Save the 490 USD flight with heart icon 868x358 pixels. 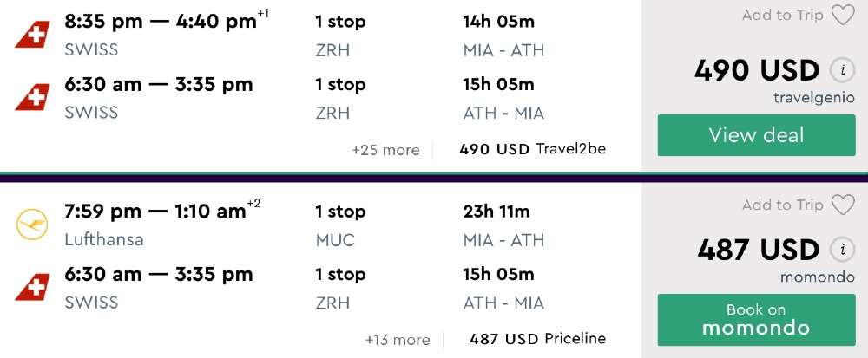(x=843, y=16)
